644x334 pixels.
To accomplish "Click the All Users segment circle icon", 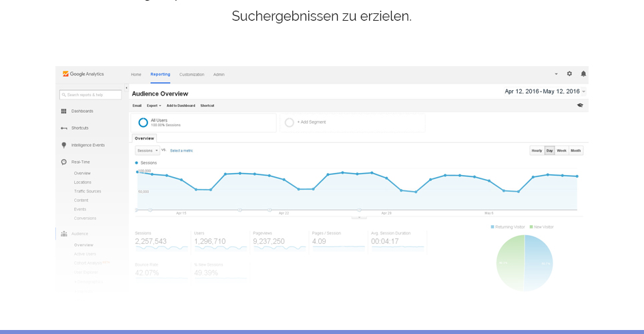I will [x=143, y=122].
